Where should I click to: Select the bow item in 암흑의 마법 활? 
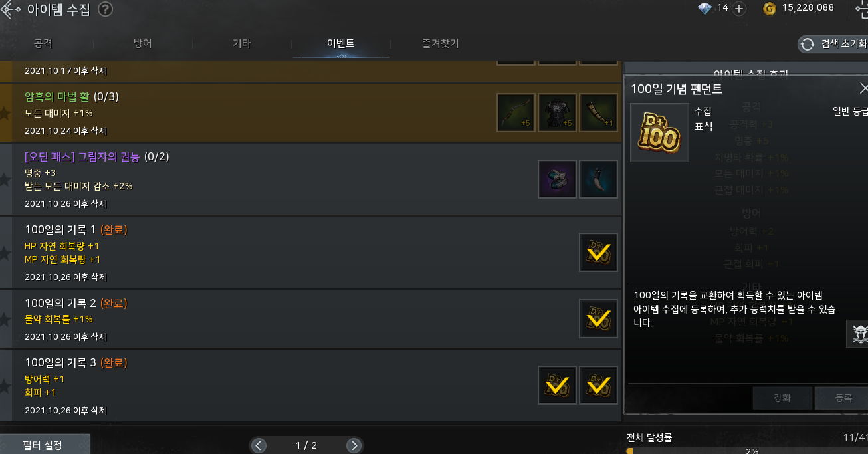[x=516, y=113]
